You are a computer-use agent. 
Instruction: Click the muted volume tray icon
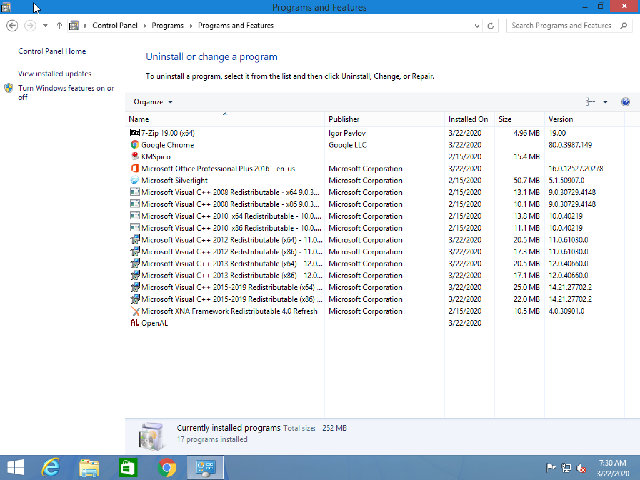pyautogui.click(x=581, y=468)
